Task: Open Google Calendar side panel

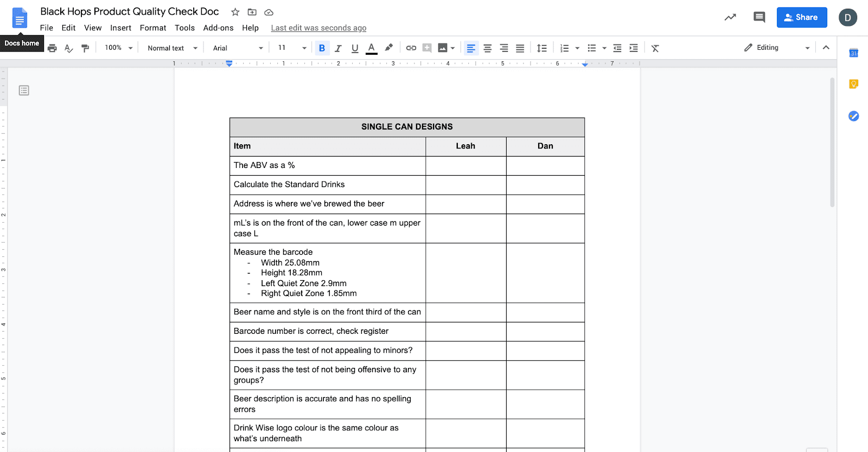Action: click(x=853, y=53)
